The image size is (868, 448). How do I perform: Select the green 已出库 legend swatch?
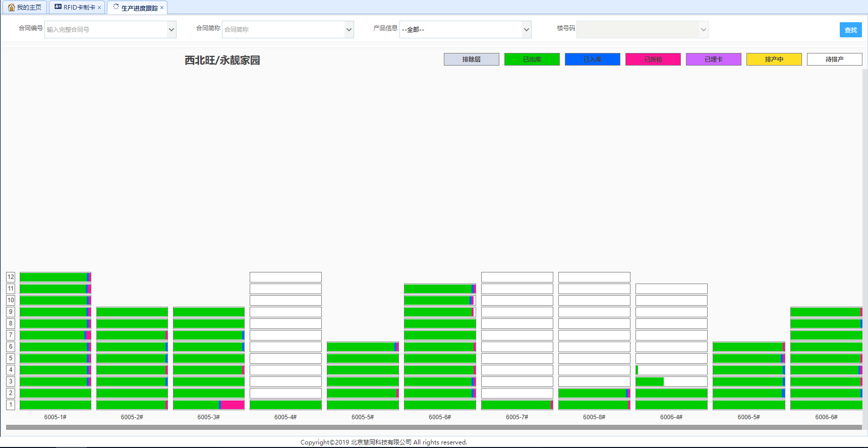pyautogui.click(x=532, y=60)
